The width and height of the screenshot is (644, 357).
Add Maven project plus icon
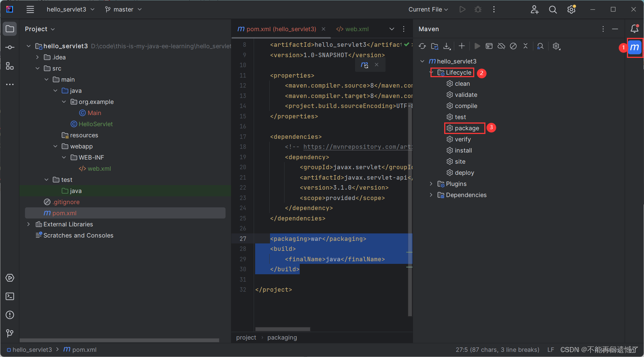pos(462,46)
